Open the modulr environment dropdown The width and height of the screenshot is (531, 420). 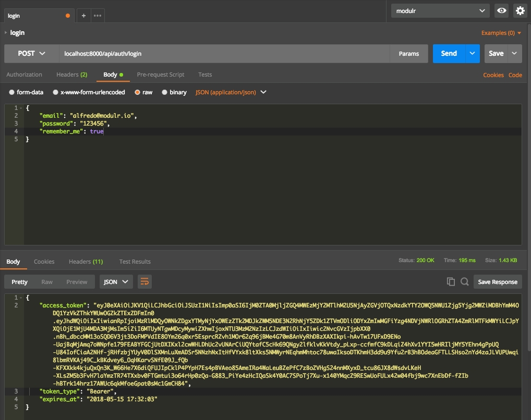(440, 10)
